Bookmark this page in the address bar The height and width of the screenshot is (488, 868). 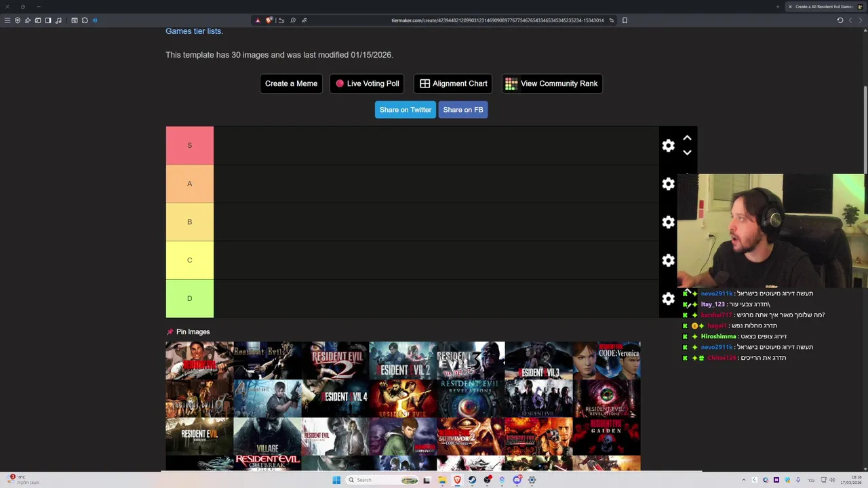tap(625, 20)
